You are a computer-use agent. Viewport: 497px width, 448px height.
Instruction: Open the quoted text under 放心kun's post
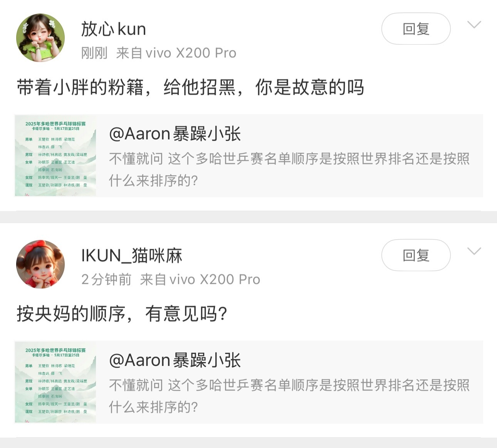pos(289,169)
